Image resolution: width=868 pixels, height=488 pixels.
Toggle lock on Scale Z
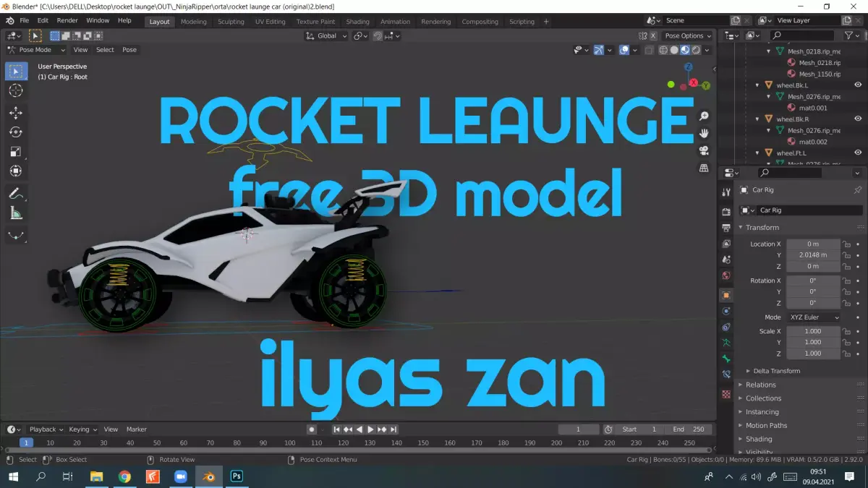[846, 354]
